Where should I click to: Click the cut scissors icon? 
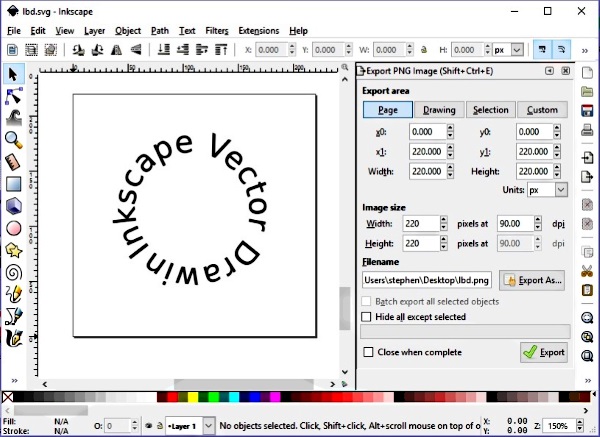(x=587, y=271)
